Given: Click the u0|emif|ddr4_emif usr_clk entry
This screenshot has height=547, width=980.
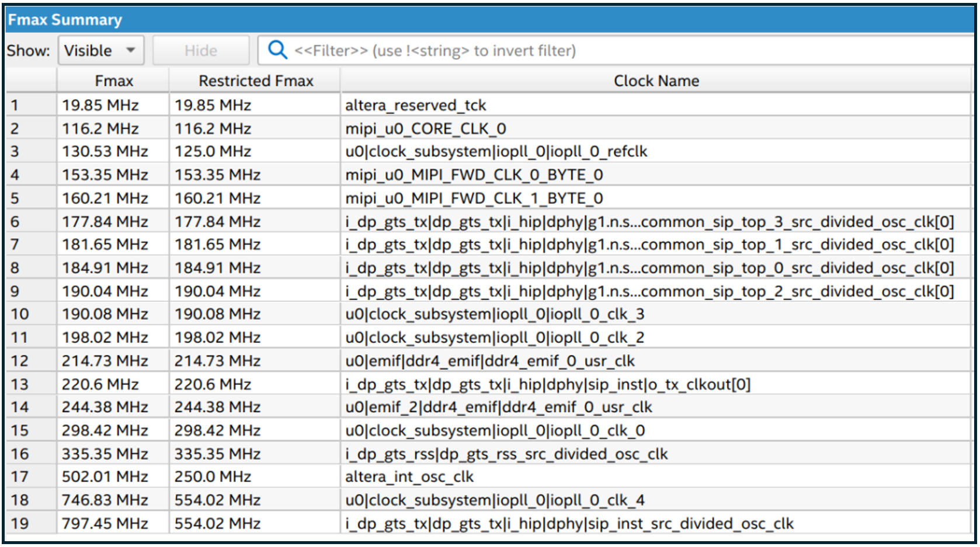Looking at the screenshot, I should (489, 361).
